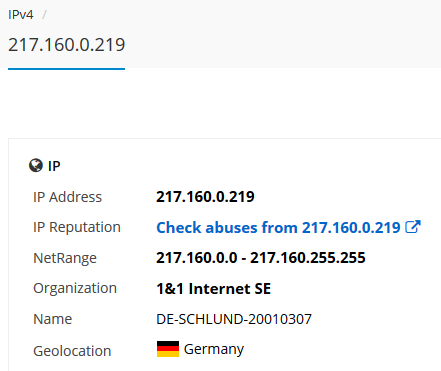This screenshot has height=371, width=441.
Task: Click the breadcrumb slash separator
Action: click(44, 15)
